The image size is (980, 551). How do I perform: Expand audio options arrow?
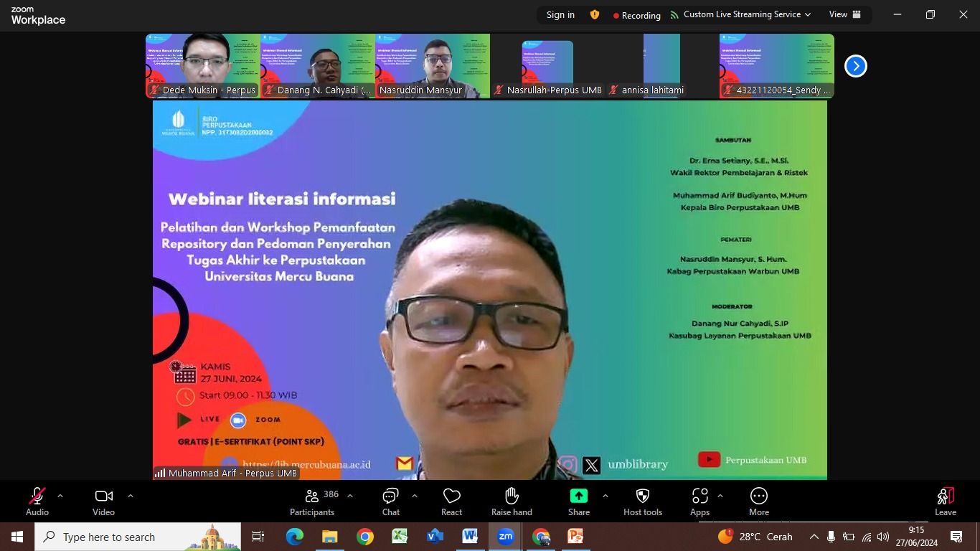pos(60,496)
